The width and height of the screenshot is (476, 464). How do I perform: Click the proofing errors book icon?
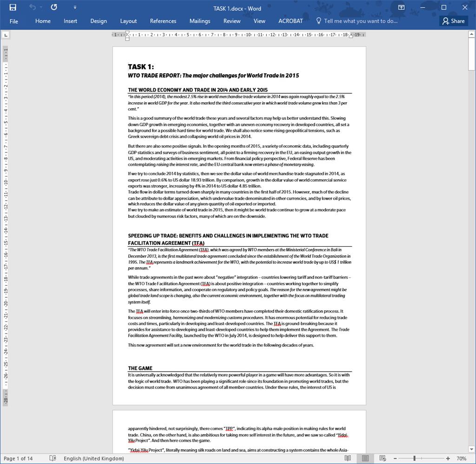click(53, 458)
